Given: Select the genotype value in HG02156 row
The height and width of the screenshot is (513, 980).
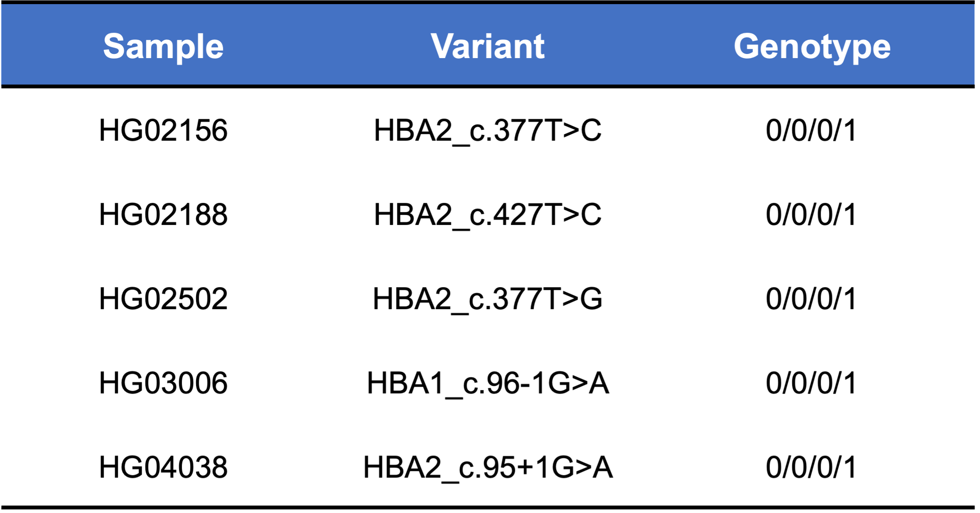Looking at the screenshot, I should point(811,130).
